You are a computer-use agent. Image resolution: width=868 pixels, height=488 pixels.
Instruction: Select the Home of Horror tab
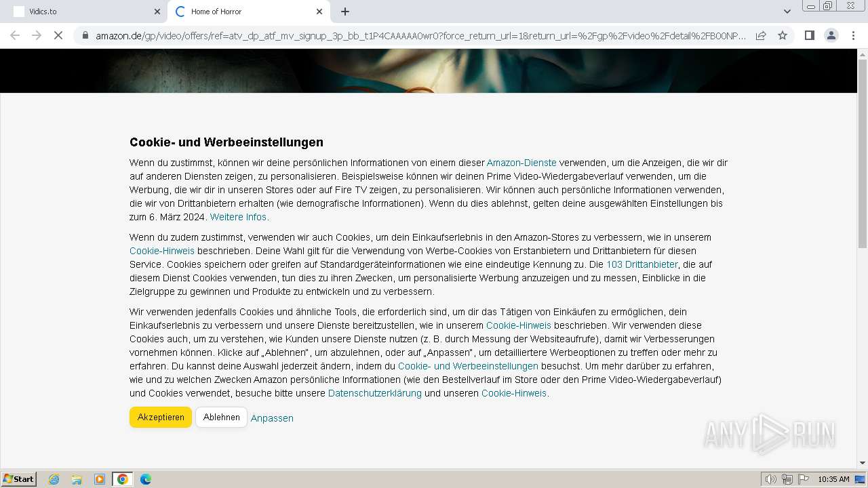point(249,12)
